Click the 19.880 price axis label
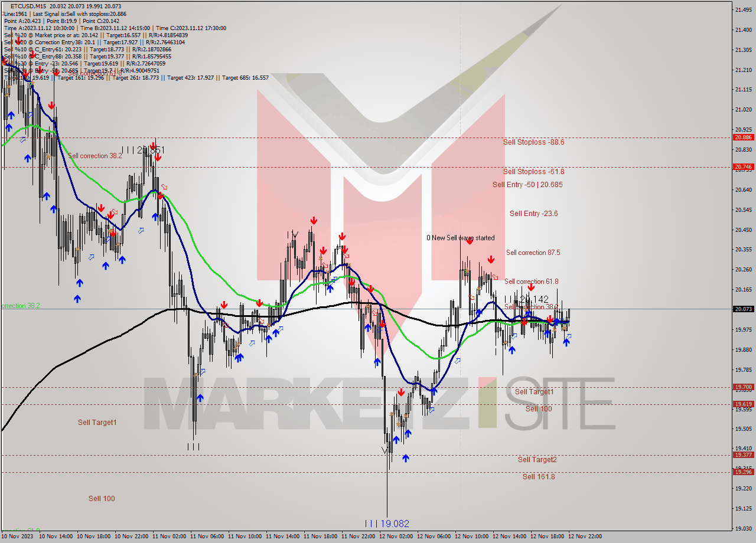Image resolution: width=756 pixels, height=543 pixels. 743,349
